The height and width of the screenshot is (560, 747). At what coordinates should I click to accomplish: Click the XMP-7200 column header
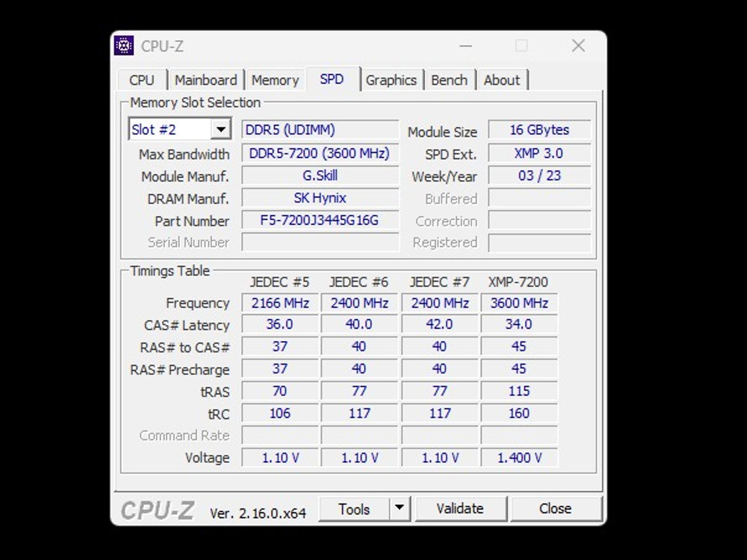[518, 282]
